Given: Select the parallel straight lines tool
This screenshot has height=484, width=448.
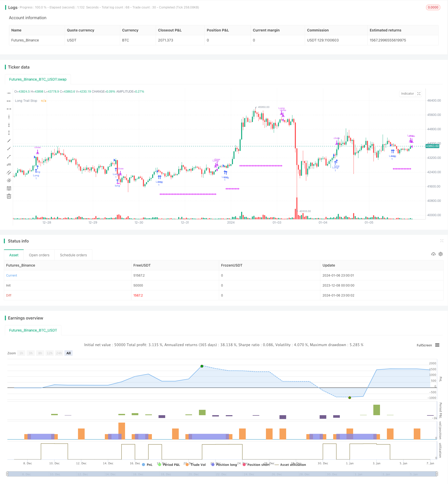Looking at the screenshot, I should [9, 180].
